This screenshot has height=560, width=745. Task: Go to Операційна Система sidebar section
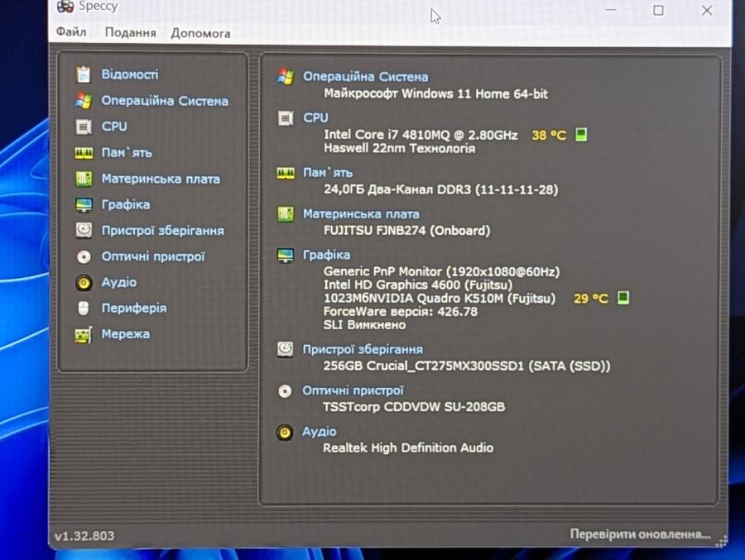click(165, 101)
